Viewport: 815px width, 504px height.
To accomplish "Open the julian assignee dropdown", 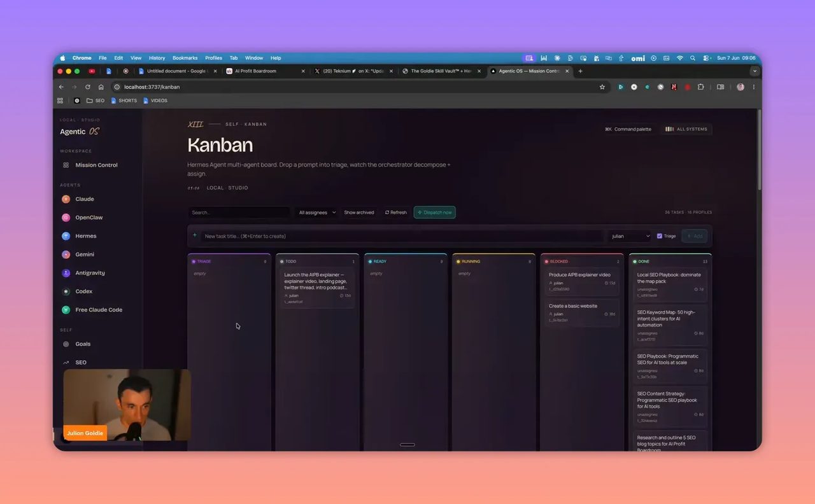I will (x=630, y=236).
